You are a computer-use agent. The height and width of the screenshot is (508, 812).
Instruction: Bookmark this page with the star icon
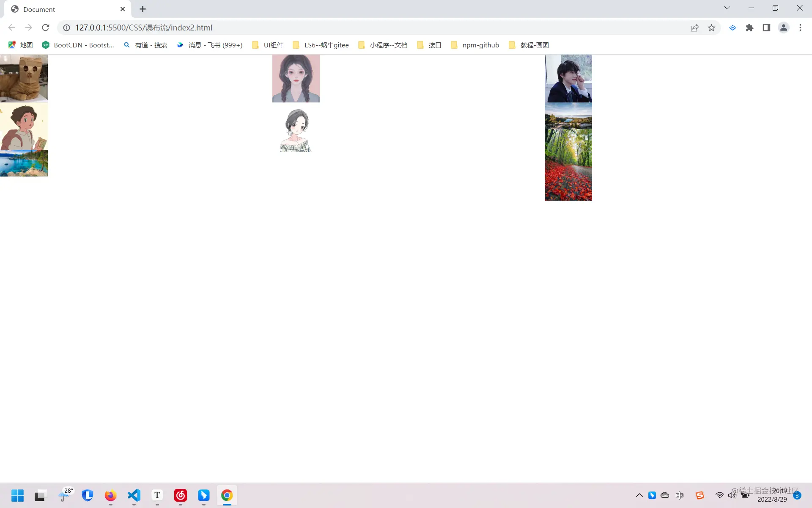click(711, 28)
